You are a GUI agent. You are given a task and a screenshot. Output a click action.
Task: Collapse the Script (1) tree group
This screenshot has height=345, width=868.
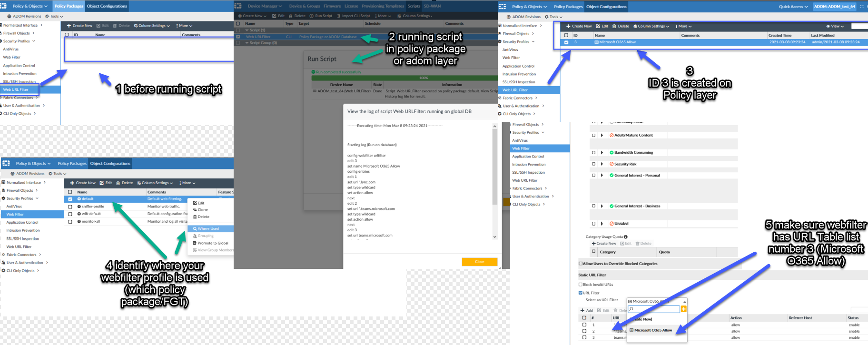coord(247,30)
